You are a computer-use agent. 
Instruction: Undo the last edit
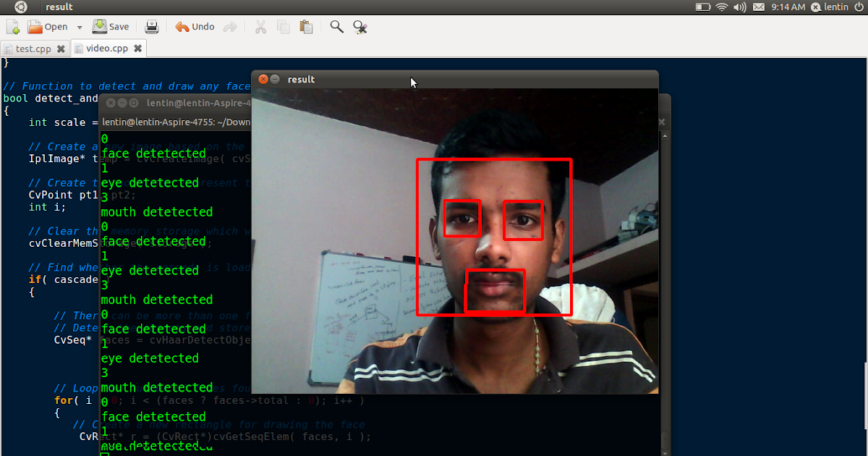point(192,26)
